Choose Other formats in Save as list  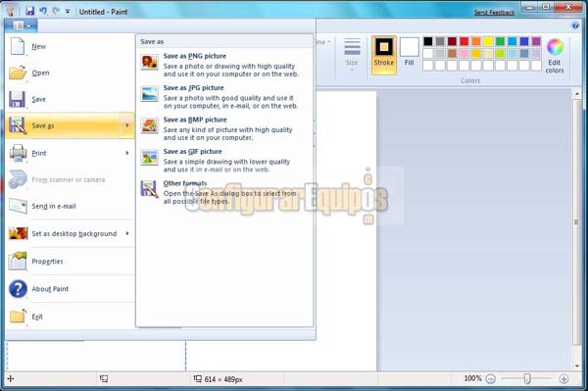pos(224,192)
